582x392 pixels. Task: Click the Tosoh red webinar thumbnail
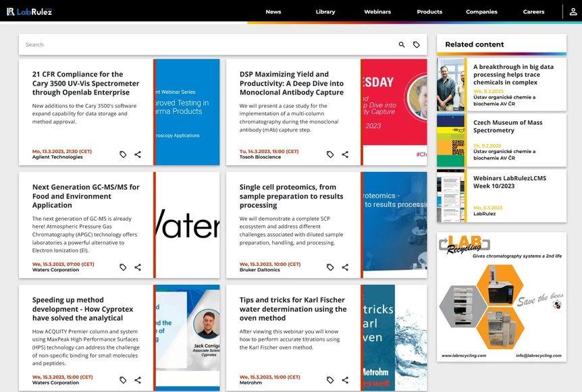(x=395, y=112)
